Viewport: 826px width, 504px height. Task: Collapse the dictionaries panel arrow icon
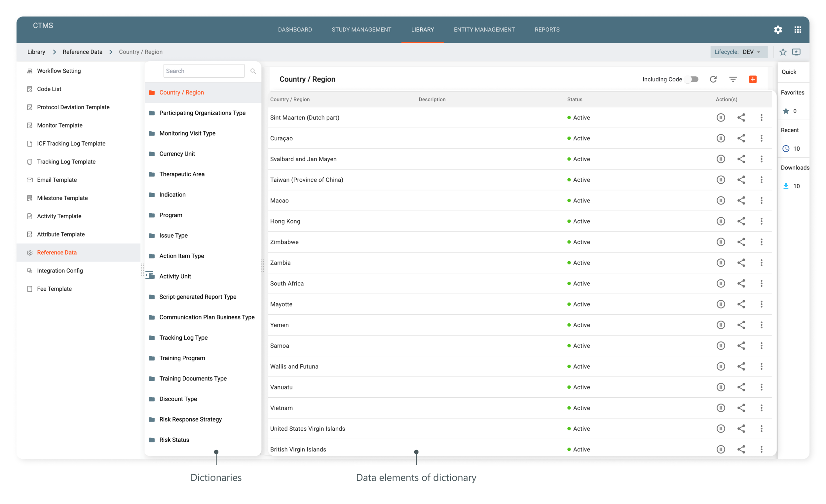click(x=150, y=275)
